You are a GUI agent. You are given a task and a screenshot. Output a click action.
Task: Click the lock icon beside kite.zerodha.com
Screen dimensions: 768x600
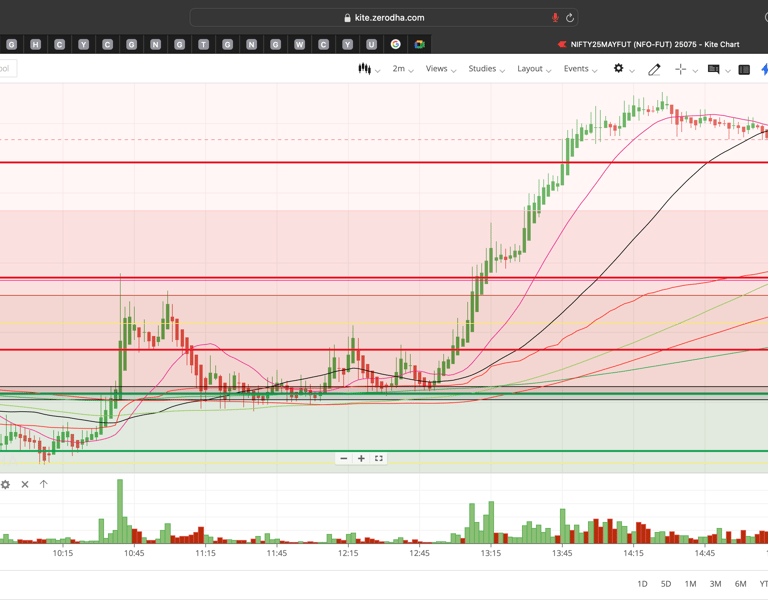click(x=347, y=18)
